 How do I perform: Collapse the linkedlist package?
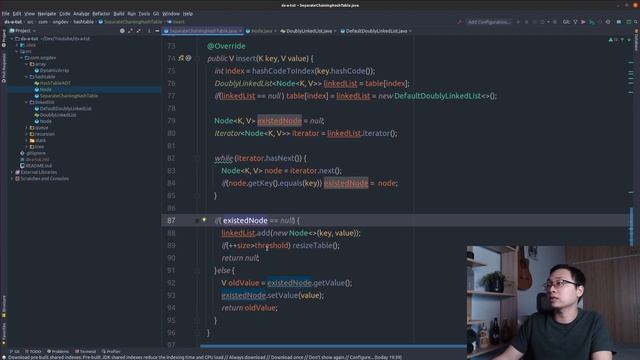(x=27, y=102)
